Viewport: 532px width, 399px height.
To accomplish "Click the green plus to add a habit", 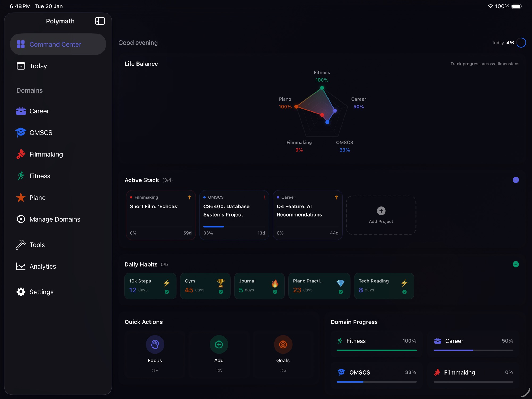I will click(516, 264).
